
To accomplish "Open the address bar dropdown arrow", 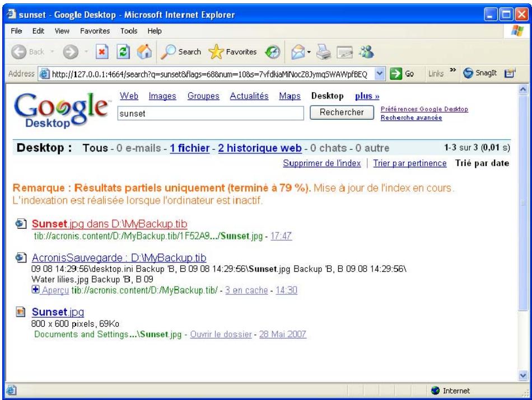I will pyautogui.click(x=380, y=73).
